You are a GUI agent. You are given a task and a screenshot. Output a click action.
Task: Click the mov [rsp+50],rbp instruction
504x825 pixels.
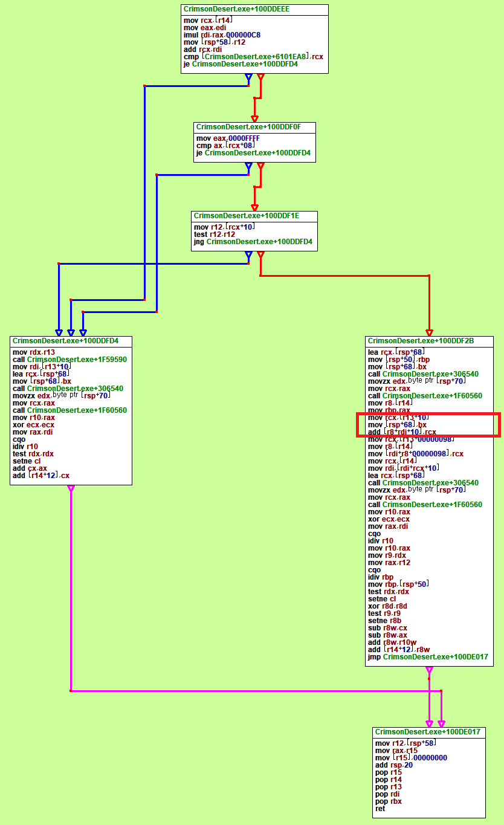point(399,360)
